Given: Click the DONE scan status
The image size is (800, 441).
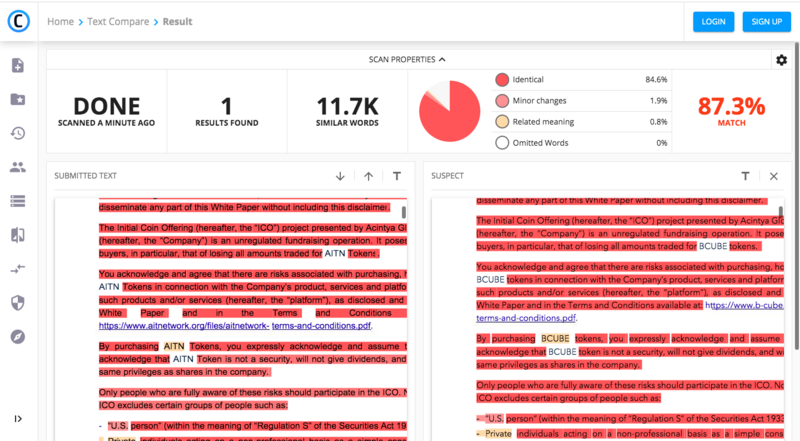Looking at the screenshot, I should (106, 111).
